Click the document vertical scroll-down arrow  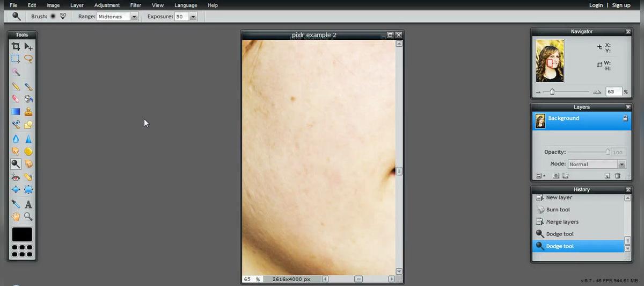[399, 271]
